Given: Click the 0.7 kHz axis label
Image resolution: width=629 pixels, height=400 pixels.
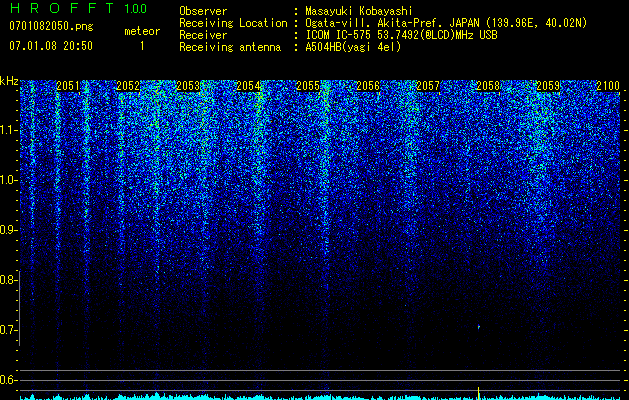Looking at the screenshot, I should point(8,330).
